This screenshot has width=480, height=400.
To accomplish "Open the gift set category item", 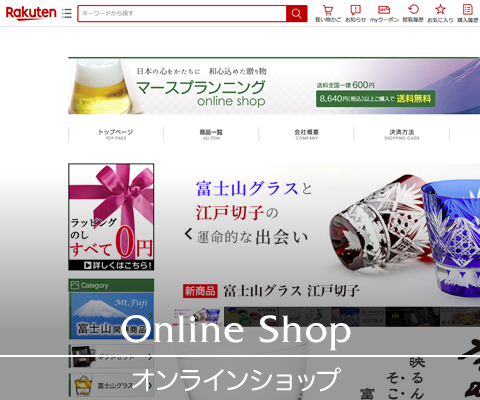I will (111, 357).
